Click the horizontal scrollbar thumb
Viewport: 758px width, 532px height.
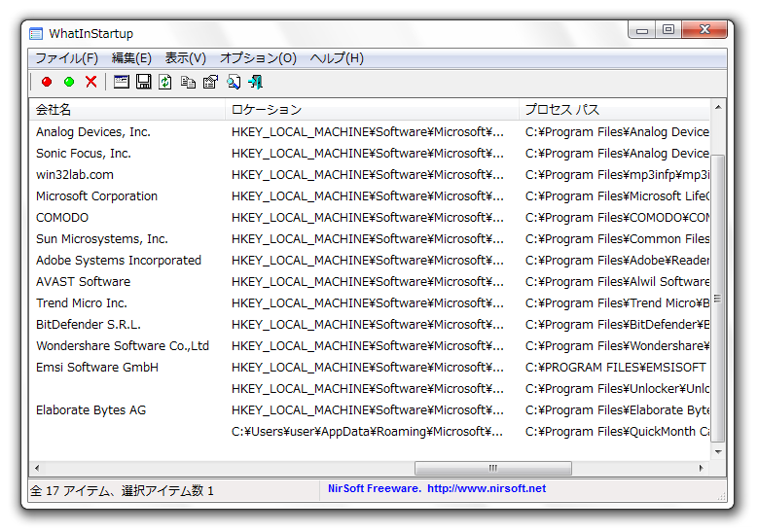(x=493, y=468)
